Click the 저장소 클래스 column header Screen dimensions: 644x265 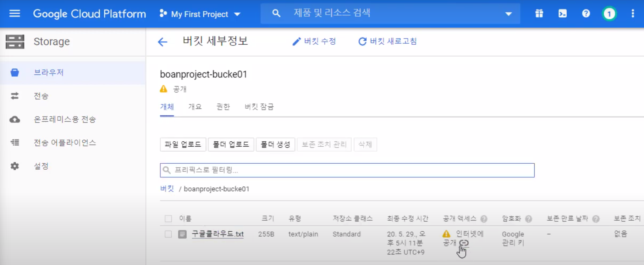[x=353, y=219]
